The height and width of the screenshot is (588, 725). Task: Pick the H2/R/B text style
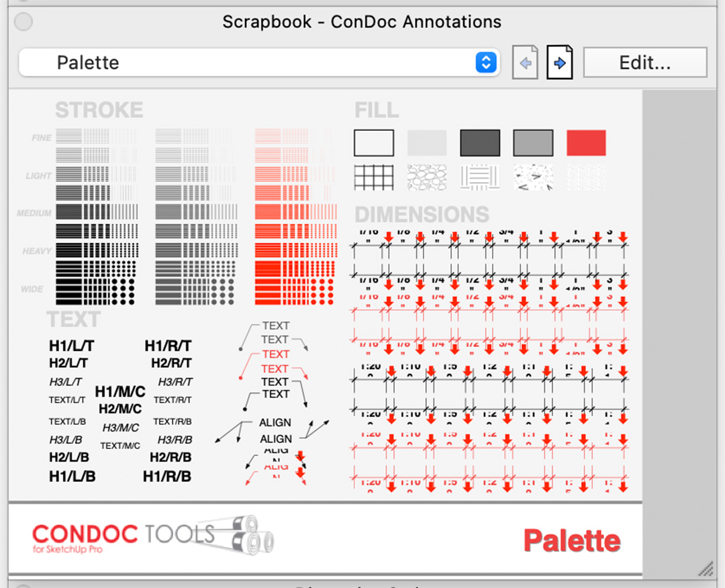click(x=171, y=457)
